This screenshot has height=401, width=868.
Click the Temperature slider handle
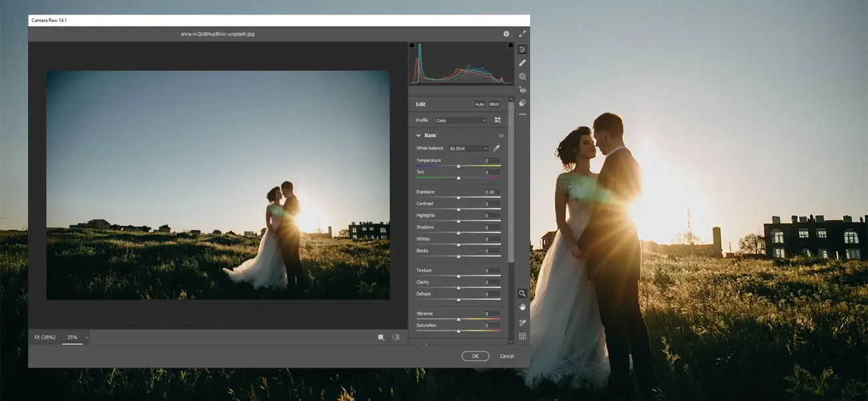(459, 166)
